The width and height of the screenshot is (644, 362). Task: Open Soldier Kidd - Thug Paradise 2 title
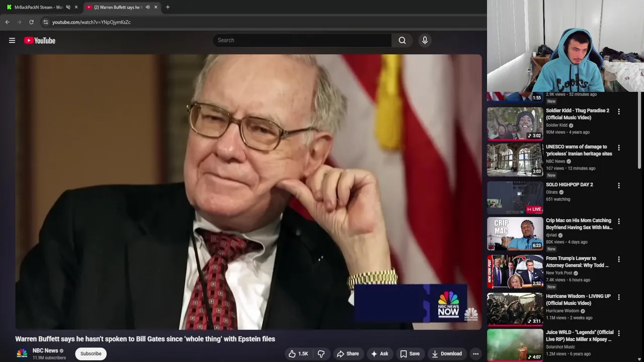pos(577,114)
